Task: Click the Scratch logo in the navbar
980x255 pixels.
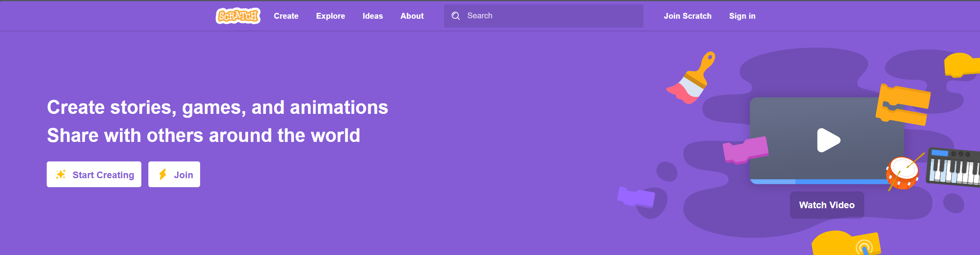Action: point(238,16)
